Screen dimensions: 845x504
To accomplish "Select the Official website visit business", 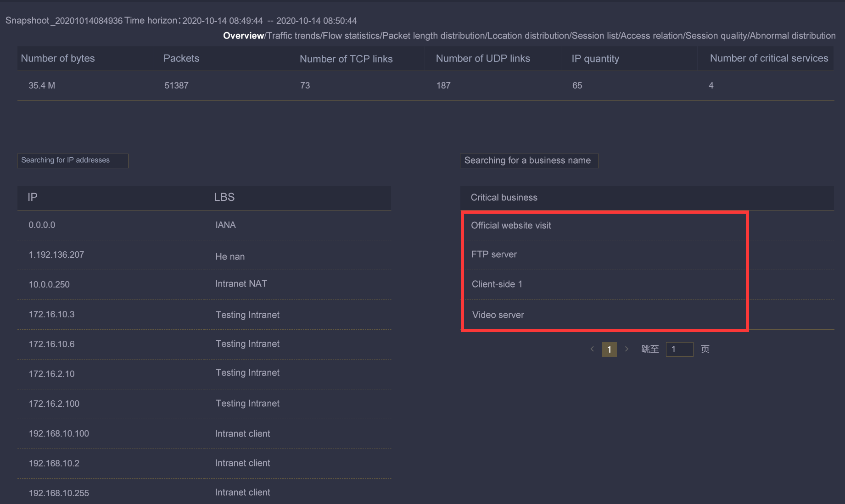I will pyautogui.click(x=511, y=226).
